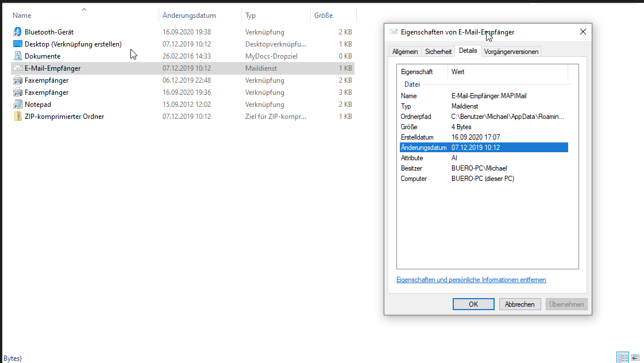This screenshot has height=363, width=644.
Task: Click the Datei group heading
Action: coord(412,84)
